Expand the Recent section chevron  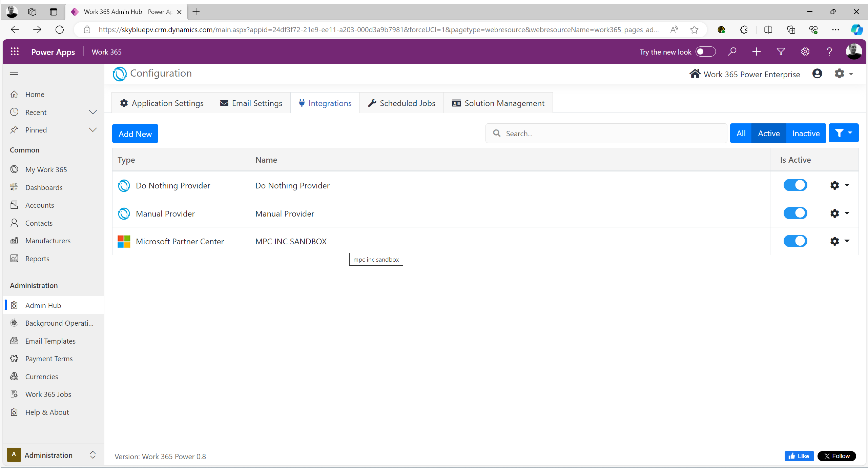click(x=92, y=112)
